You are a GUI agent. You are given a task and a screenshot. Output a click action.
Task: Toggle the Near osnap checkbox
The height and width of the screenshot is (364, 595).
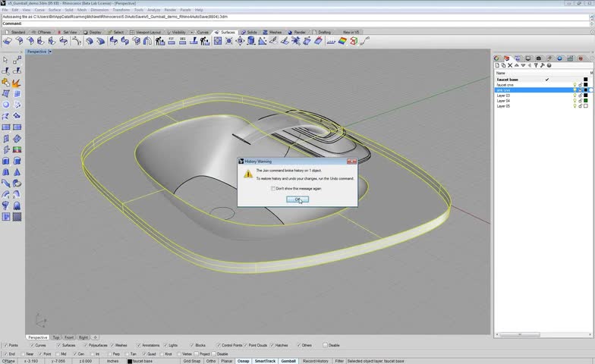(x=23, y=354)
